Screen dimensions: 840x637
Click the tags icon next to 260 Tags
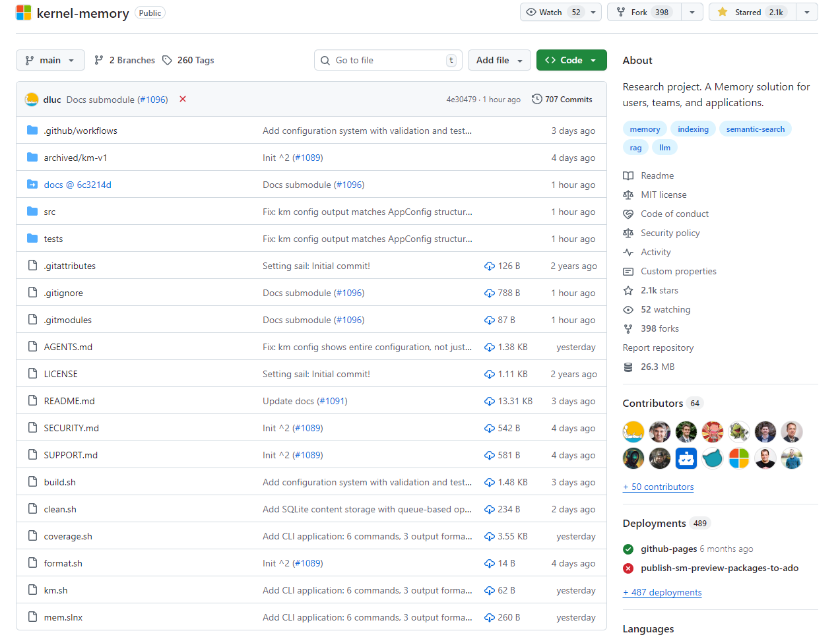pyautogui.click(x=168, y=60)
